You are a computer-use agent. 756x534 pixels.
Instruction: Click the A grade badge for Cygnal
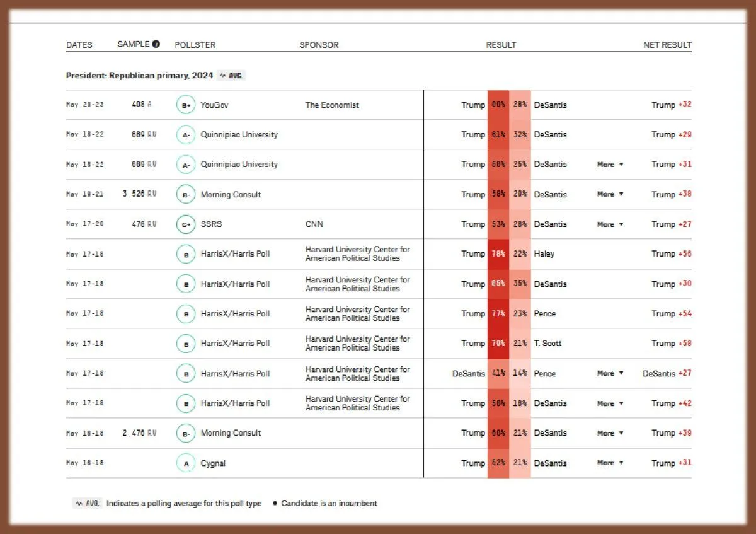pyautogui.click(x=186, y=463)
